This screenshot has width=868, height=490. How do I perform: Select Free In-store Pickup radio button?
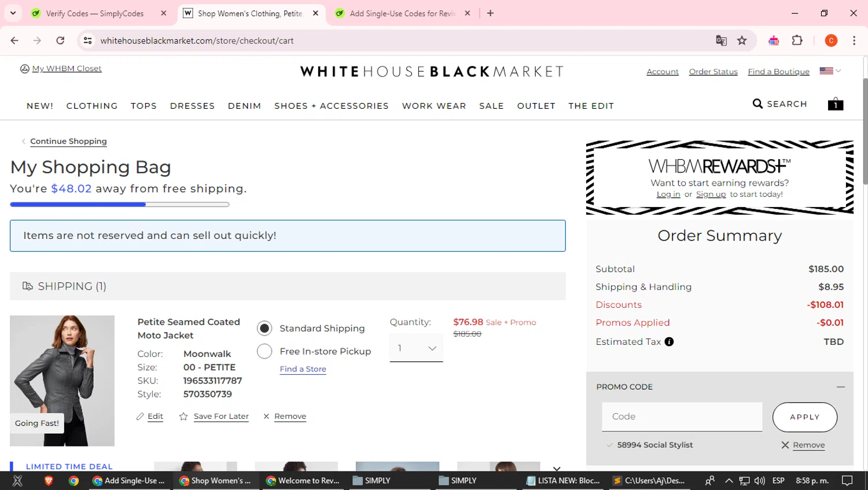[264, 351]
